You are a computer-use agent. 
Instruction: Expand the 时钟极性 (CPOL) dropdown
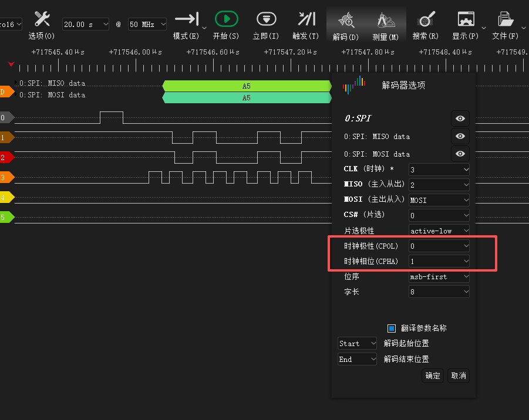439,246
